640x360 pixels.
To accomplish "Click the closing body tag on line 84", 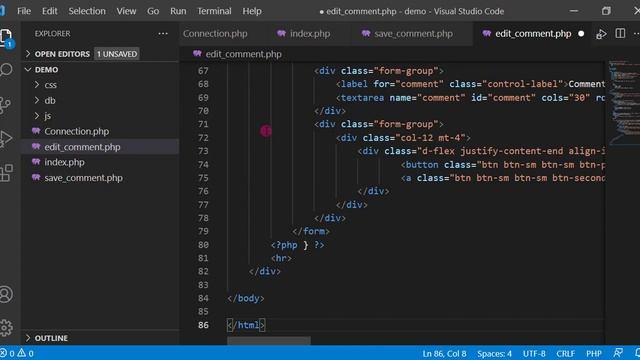I will pyautogui.click(x=246, y=298).
